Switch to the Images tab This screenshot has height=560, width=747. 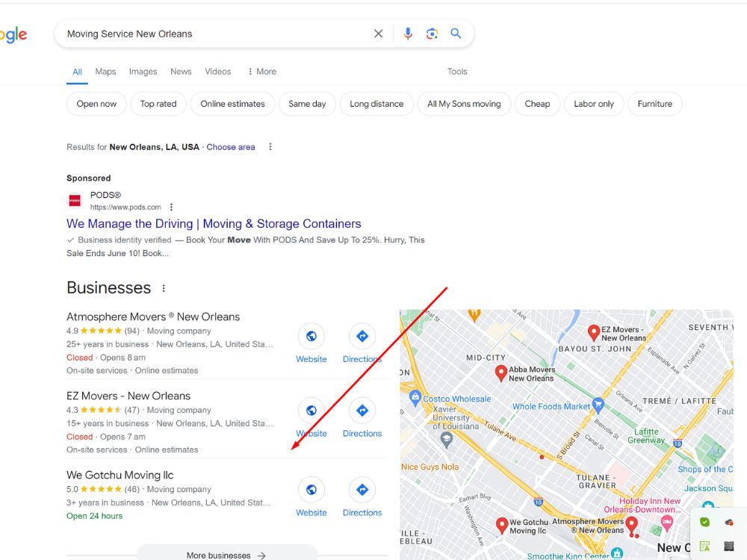pos(143,72)
